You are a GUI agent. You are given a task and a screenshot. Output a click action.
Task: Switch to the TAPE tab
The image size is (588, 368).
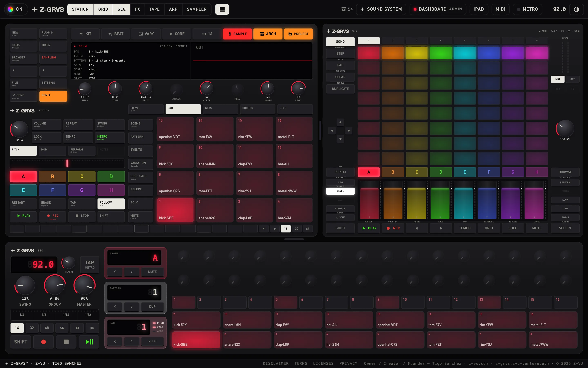(154, 9)
